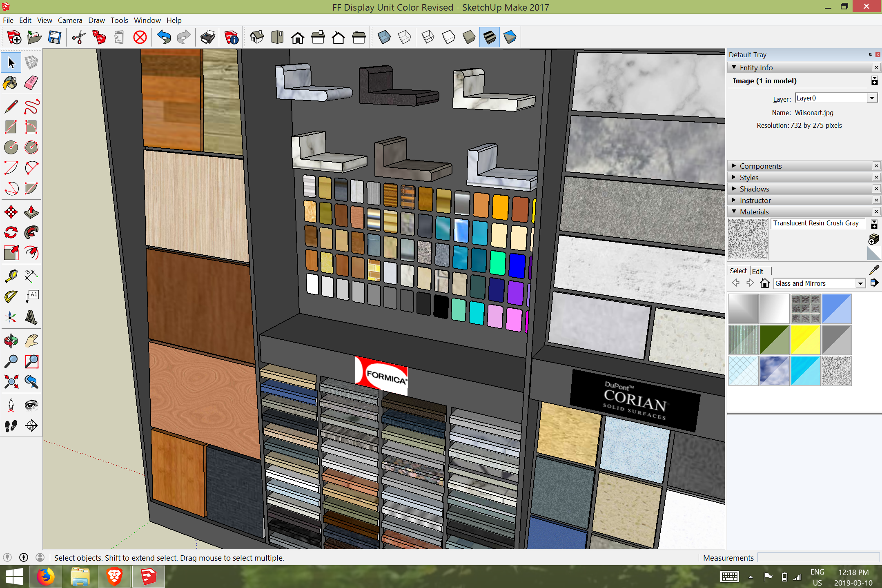Viewport: 882px width, 588px height.
Task: Select the Orbit camera tool
Action: click(x=11, y=341)
